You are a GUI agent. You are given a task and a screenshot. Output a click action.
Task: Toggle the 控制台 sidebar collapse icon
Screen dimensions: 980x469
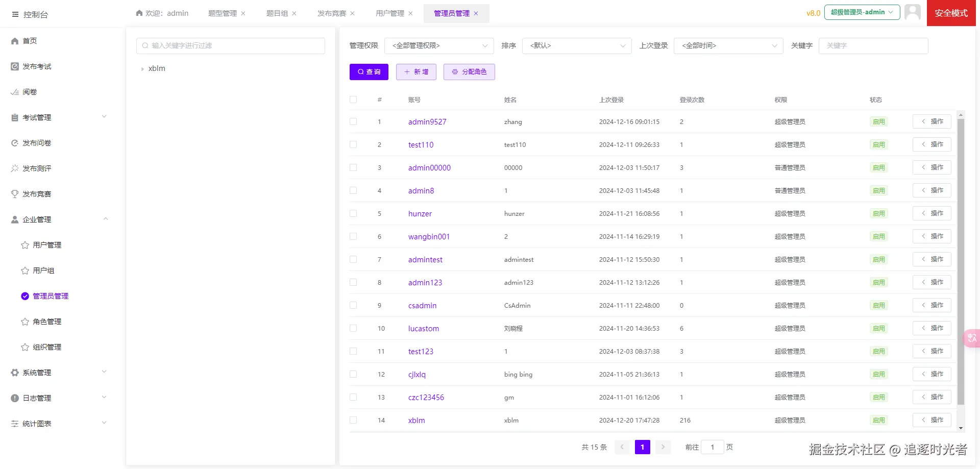click(15, 14)
